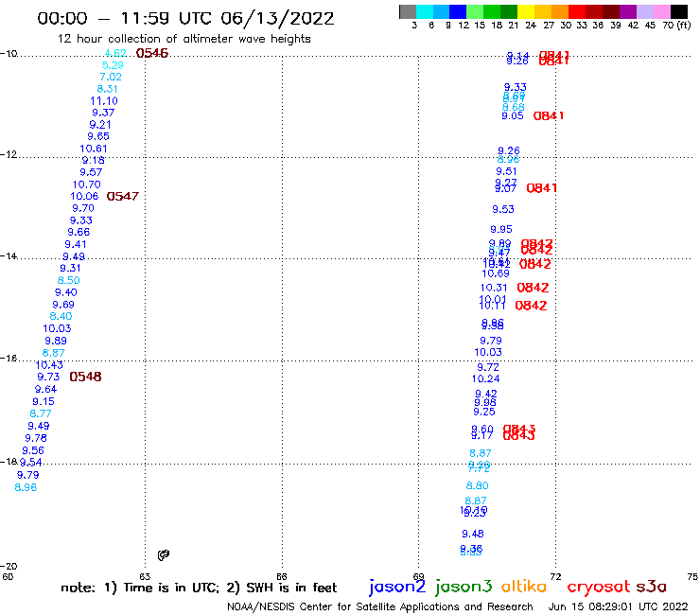700x615 pixels.
Task: Click the wave height value 9.78
Action: click(36, 438)
